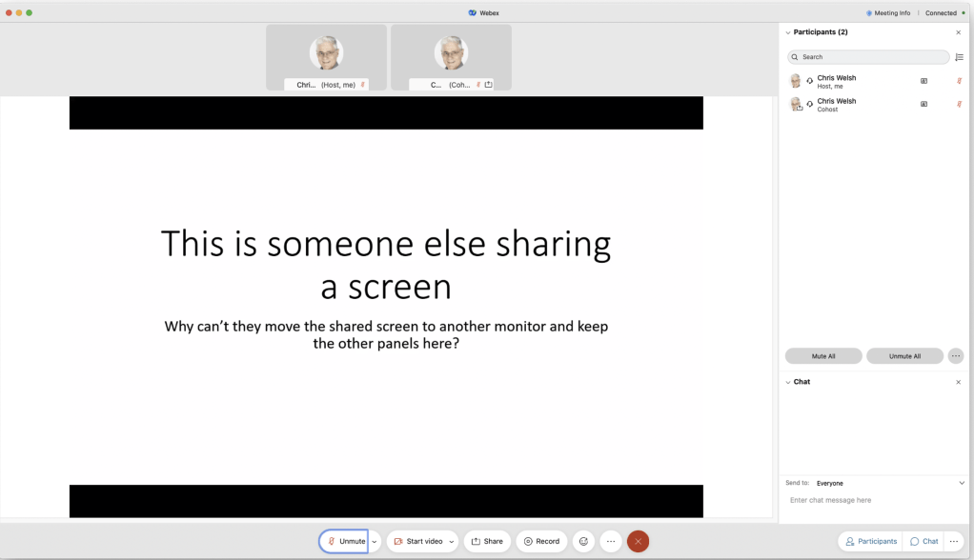Click the Mute All button
Viewport: 974px width, 560px height.
click(x=823, y=356)
